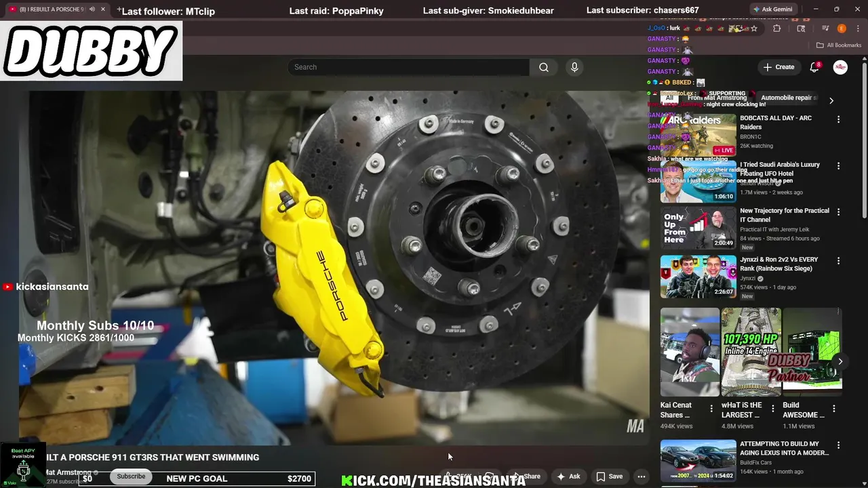868x488 pixels.
Task: Click the page vertical scrollbar
Action: 865,139
